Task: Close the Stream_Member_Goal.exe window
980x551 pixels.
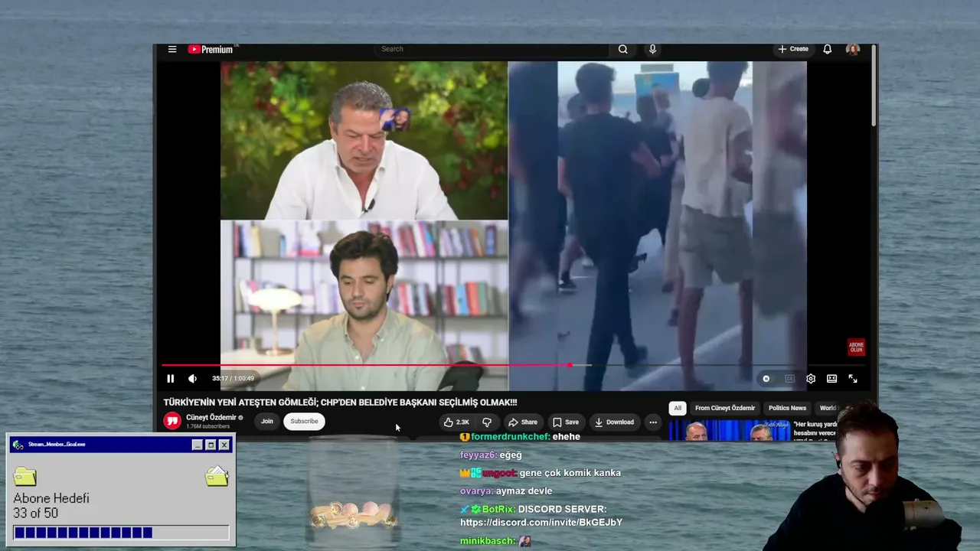Action: [224, 445]
